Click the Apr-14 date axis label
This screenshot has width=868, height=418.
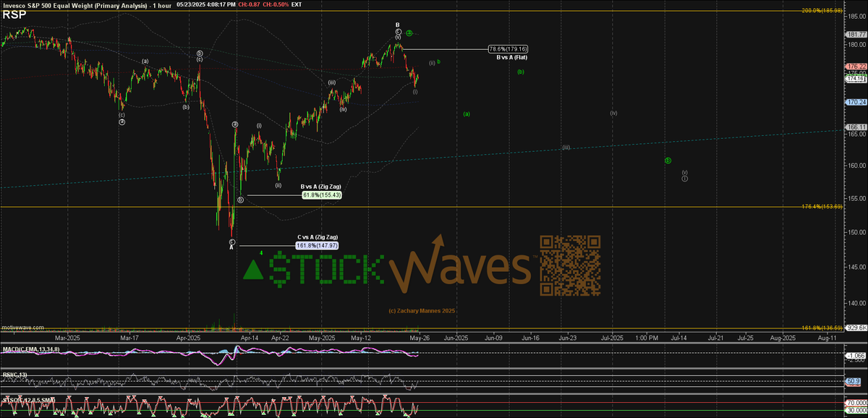[249, 338]
